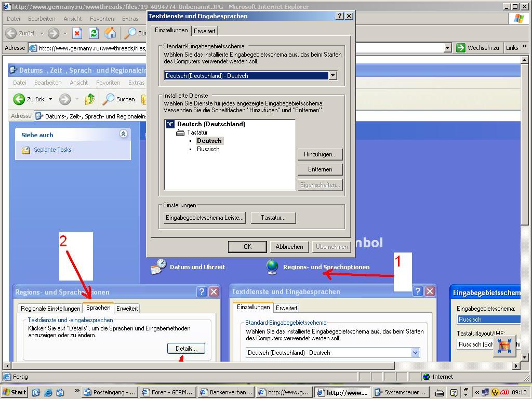
Task: Refresh the page with the green arrows icon
Action: pos(94,33)
